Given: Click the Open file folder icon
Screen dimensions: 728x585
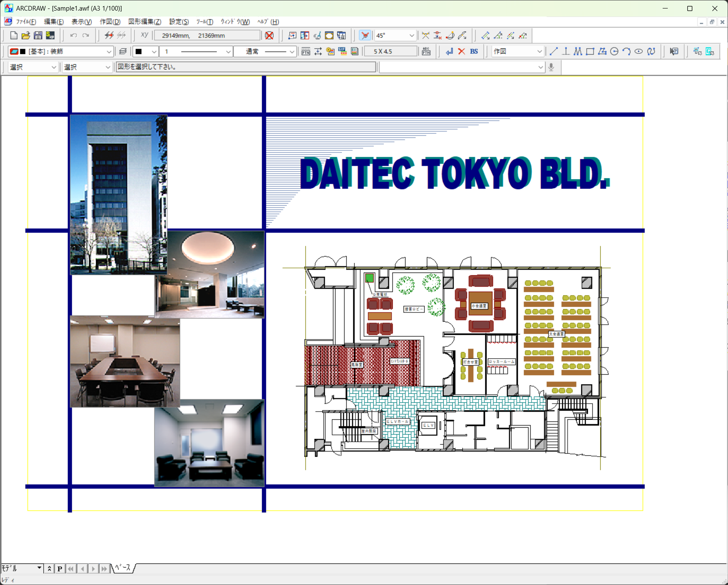Looking at the screenshot, I should coord(25,36).
